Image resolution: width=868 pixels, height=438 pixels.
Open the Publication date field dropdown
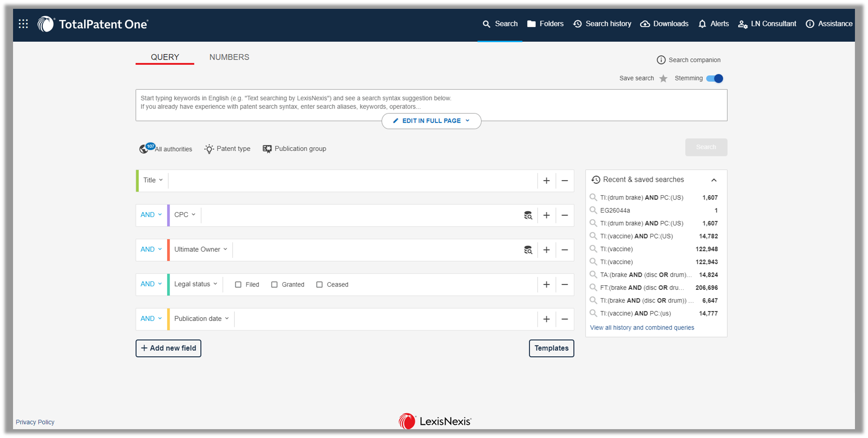pos(202,319)
